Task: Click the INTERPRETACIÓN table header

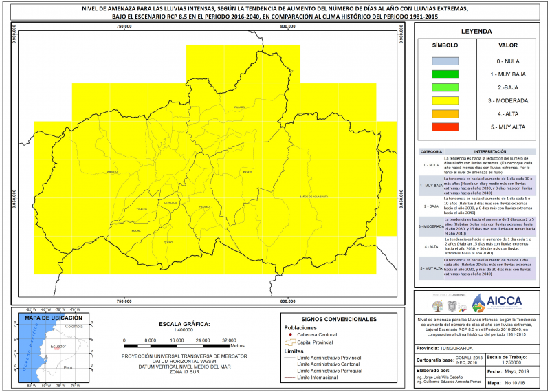Action: 490,151
